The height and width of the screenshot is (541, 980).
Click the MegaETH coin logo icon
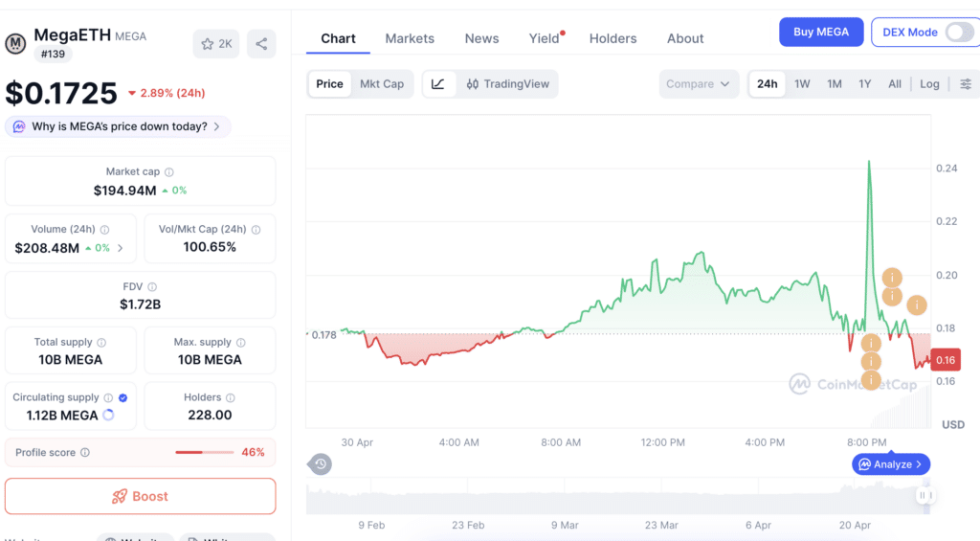pyautogui.click(x=15, y=44)
